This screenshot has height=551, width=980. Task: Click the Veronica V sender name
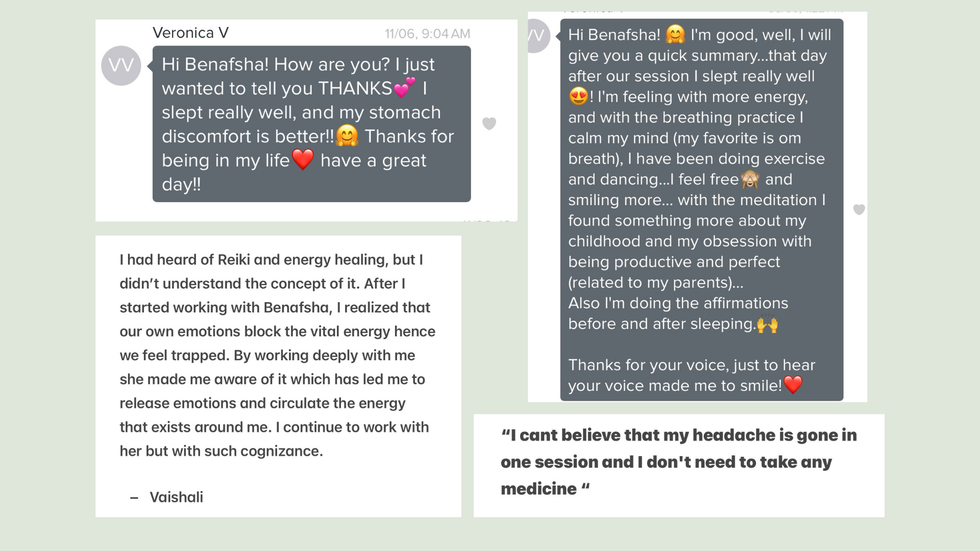click(190, 33)
